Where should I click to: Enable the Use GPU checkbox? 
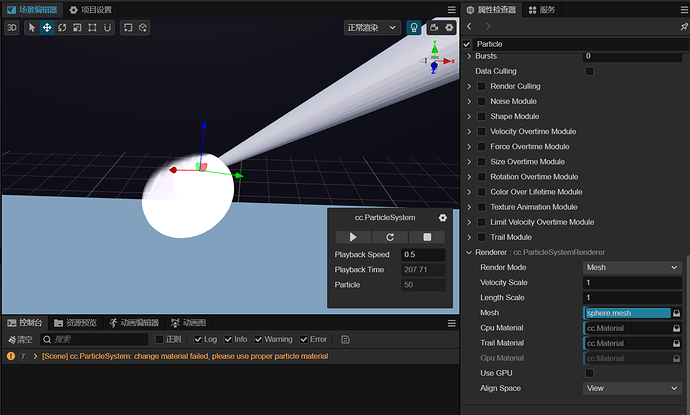pyautogui.click(x=589, y=373)
